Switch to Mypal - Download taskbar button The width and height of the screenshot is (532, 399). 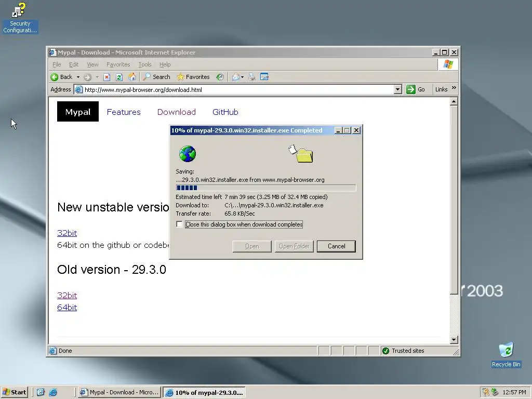119,392
